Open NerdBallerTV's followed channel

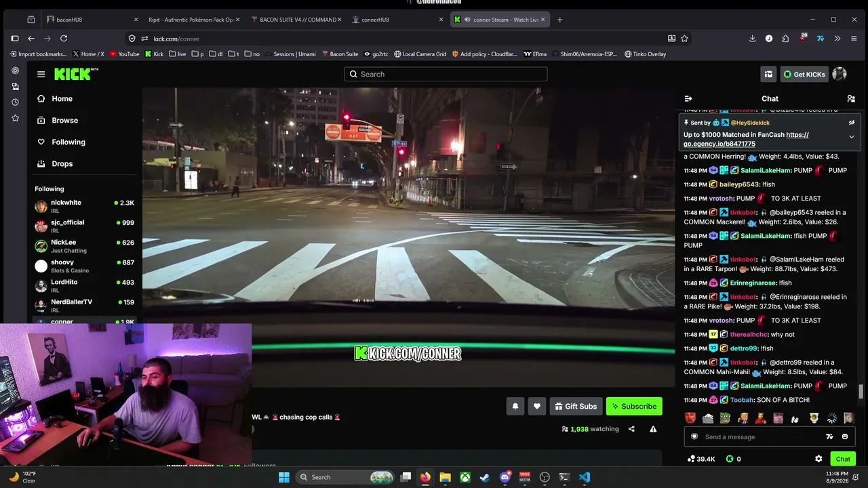pyautogui.click(x=85, y=306)
